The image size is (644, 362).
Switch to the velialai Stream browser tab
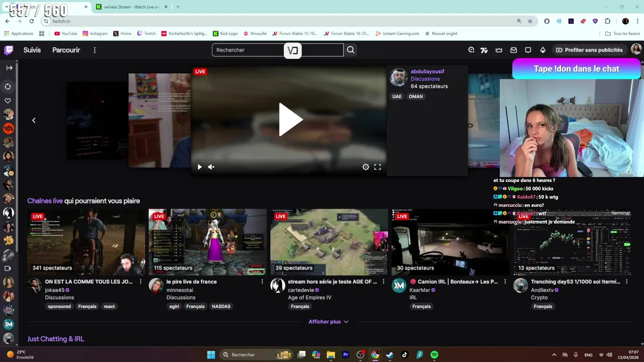(x=131, y=7)
